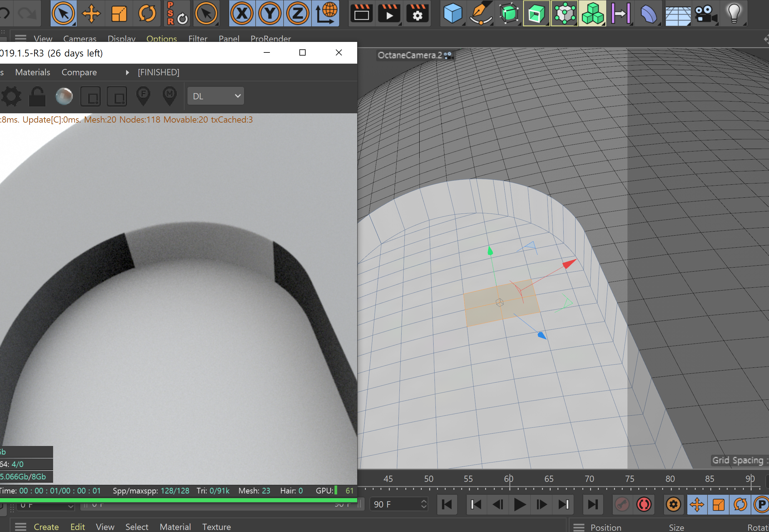769x532 pixels.
Task: Open the viewport Filter menu
Action: tap(198, 39)
